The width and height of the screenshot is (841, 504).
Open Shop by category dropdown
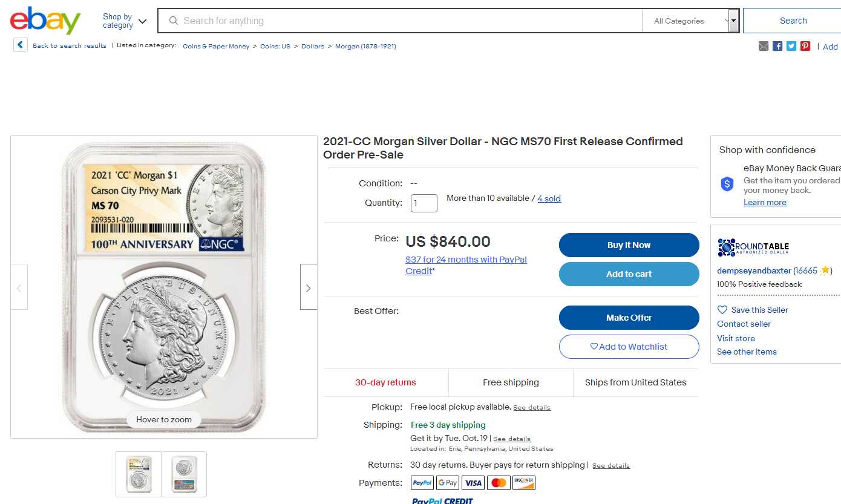pyautogui.click(x=125, y=21)
